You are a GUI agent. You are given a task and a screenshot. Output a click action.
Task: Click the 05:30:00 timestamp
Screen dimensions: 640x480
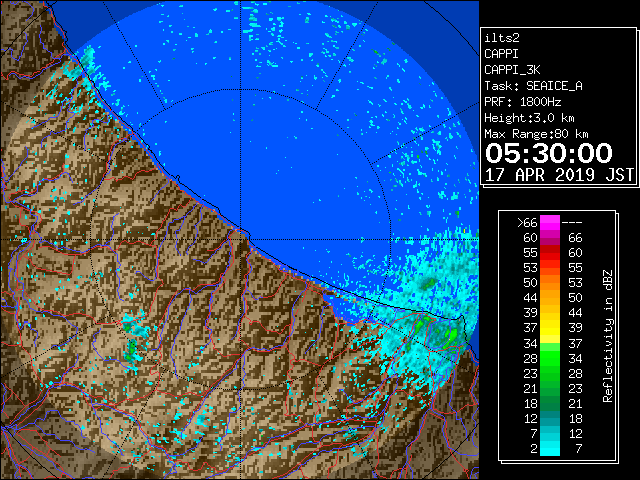coord(549,153)
